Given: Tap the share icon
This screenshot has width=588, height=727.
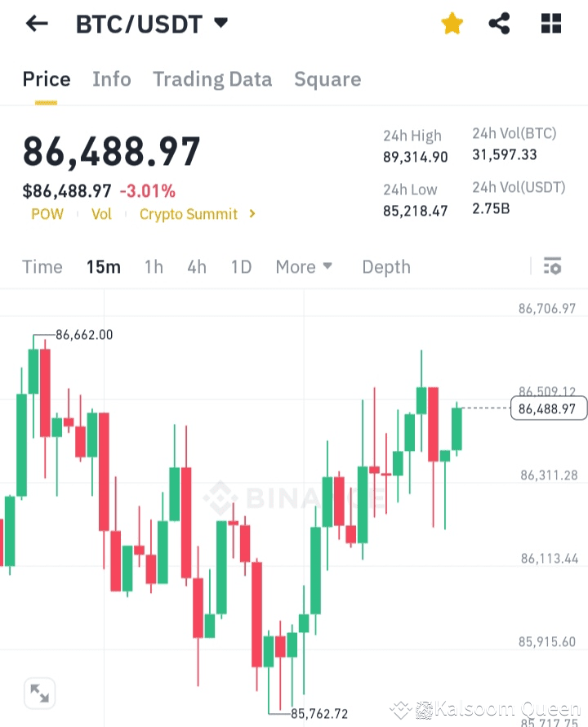Looking at the screenshot, I should click(499, 24).
